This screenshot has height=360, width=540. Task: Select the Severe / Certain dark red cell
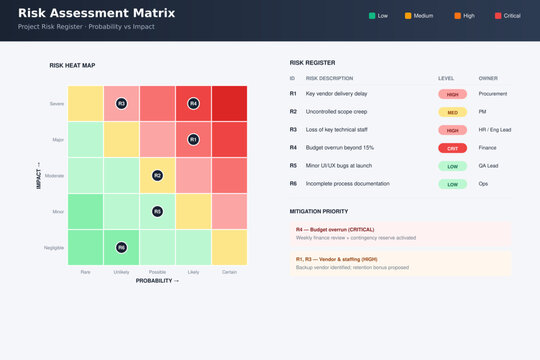[x=229, y=103]
